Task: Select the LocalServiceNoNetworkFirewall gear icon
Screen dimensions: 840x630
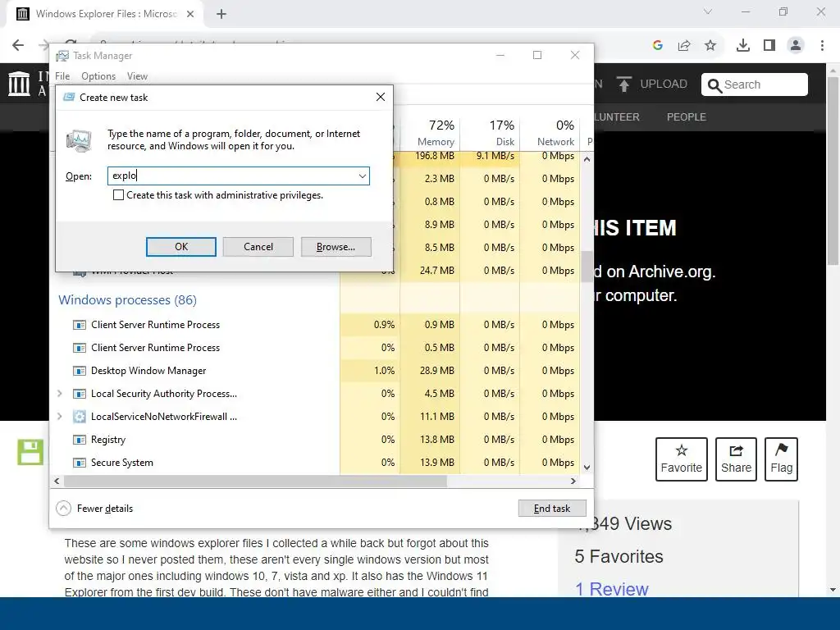Action: coord(80,417)
